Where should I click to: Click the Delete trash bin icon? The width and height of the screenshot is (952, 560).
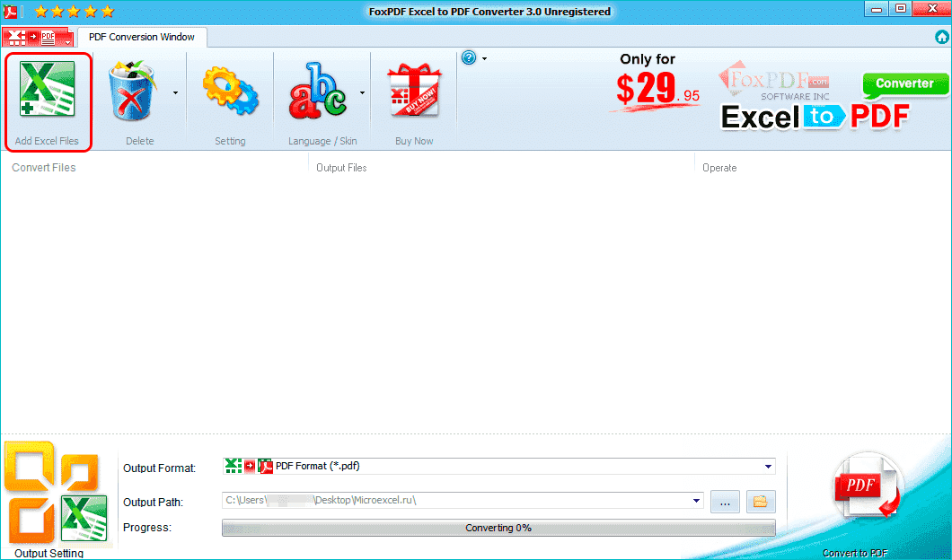click(132, 90)
